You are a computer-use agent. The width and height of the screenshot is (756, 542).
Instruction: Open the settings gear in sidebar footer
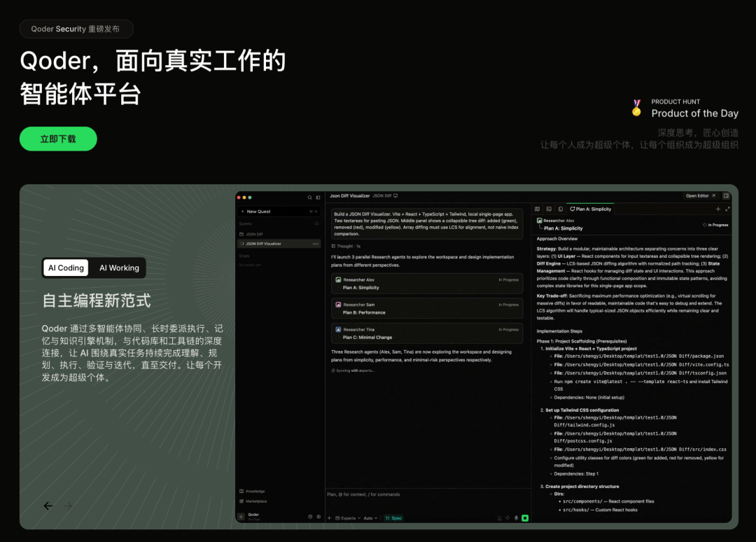click(318, 517)
